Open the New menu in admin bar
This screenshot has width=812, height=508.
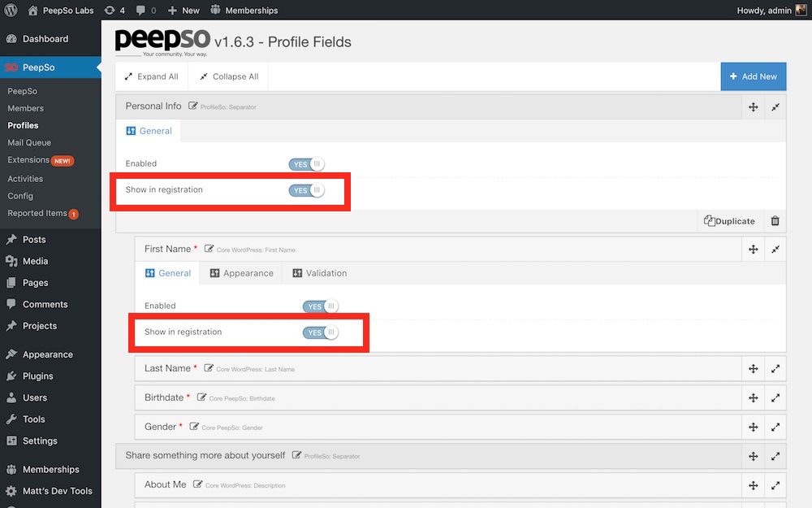click(x=184, y=11)
